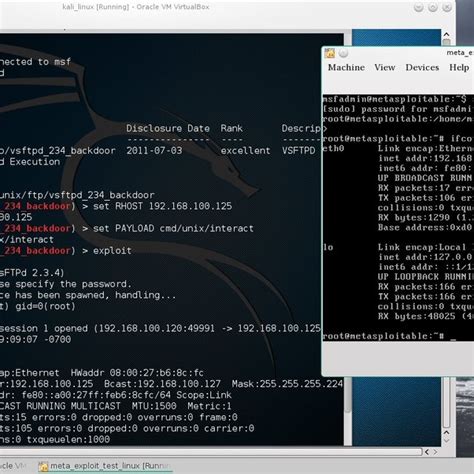Click the 'exploit' command text
Screen dimensions: 474x474
112,251
